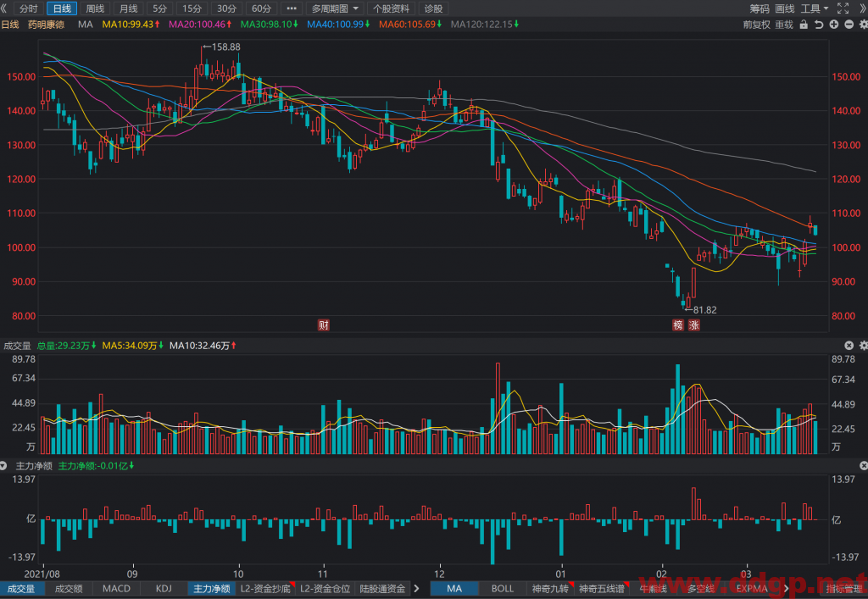This screenshot has width=868, height=599.
Task: Open main chart settings gear
Action: tap(863, 25)
